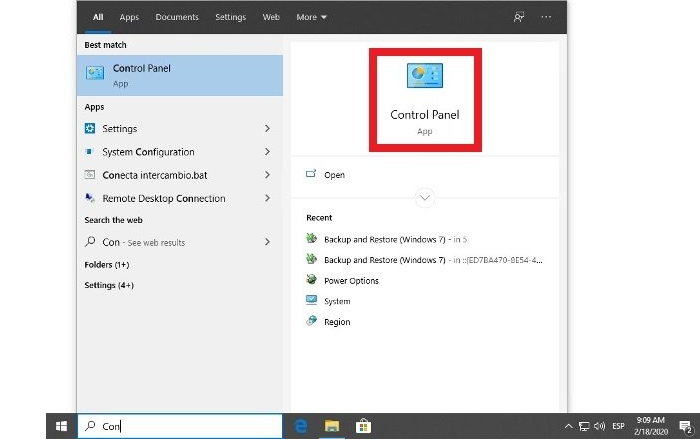
Task: Click the Control Panel icon in best match
Action: click(95, 72)
